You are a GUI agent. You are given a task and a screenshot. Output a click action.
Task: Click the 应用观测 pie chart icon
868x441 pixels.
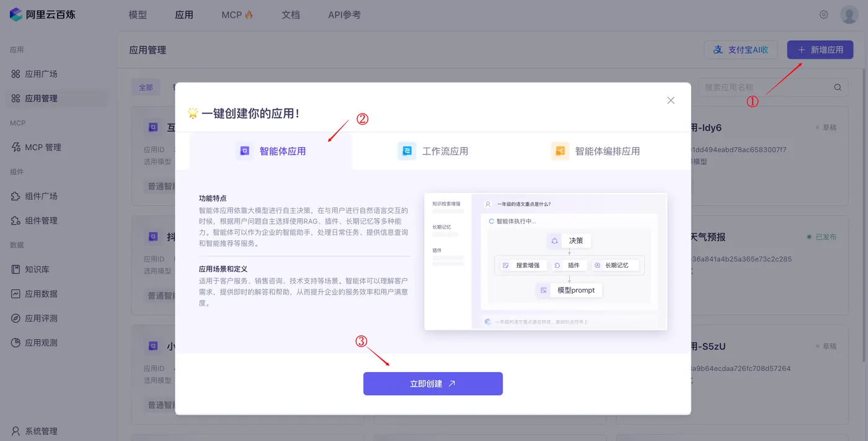click(x=16, y=342)
